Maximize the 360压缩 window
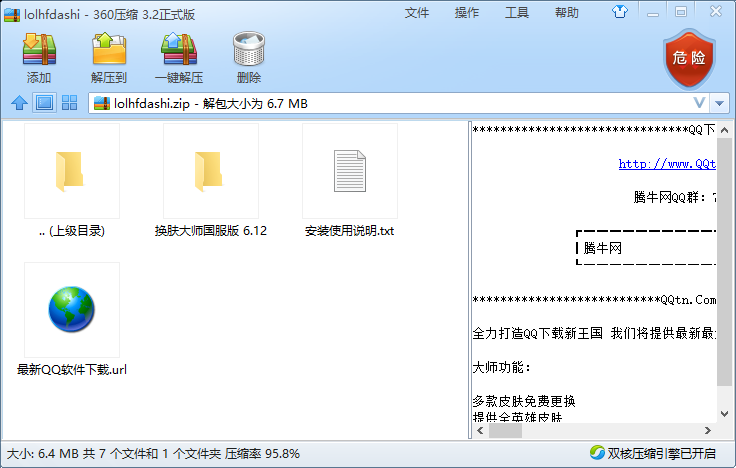Screen dimensions: 736x468 point(681,12)
